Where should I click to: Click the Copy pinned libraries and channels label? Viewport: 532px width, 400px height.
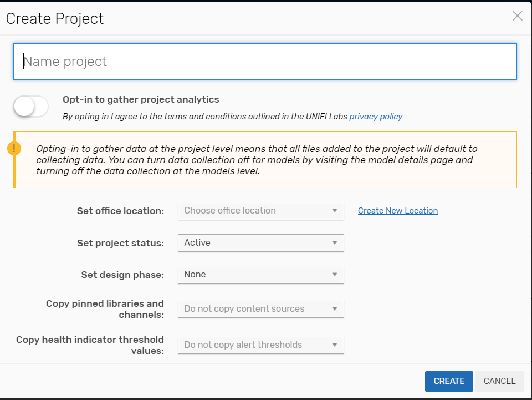[x=105, y=309]
